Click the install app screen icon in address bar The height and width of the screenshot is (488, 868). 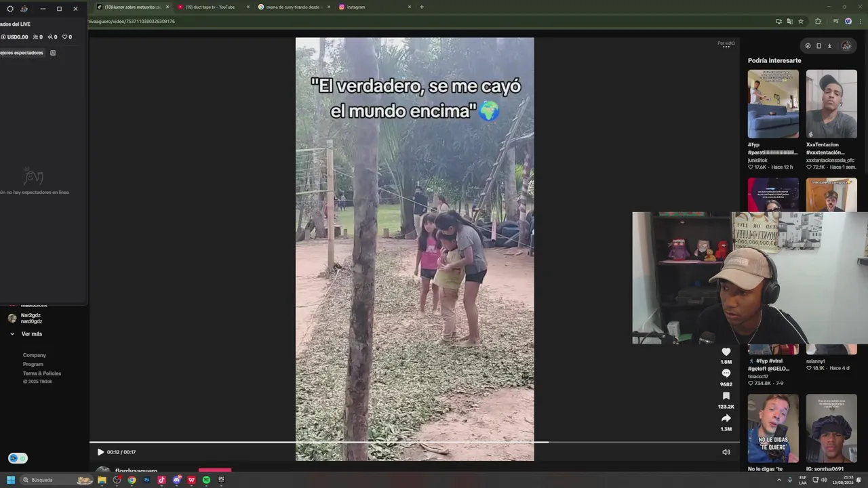[779, 21]
